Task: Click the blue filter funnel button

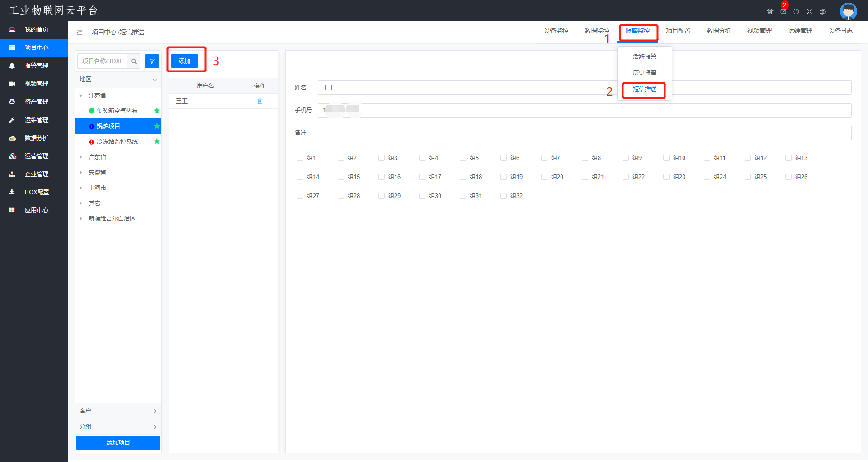Action: coord(152,61)
